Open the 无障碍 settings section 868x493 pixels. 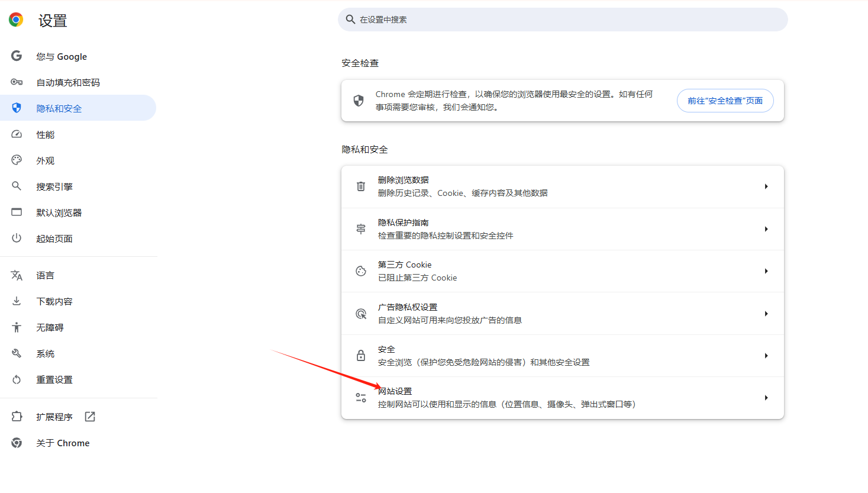(x=78, y=327)
